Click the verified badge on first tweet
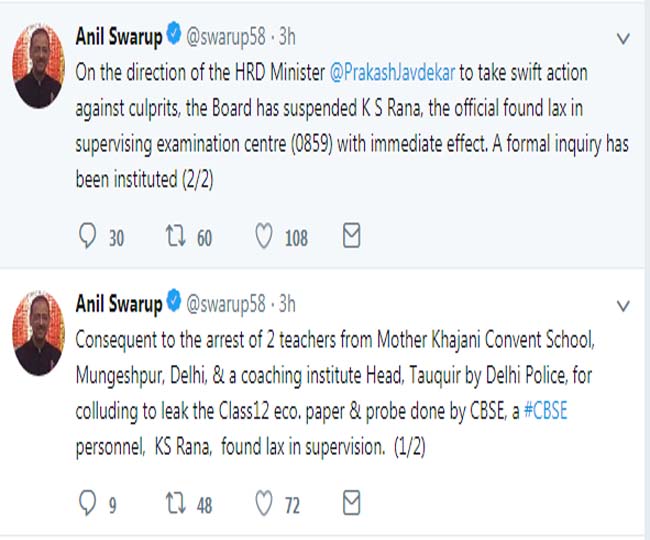This screenshot has width=650, height=540. pos(172,39)
